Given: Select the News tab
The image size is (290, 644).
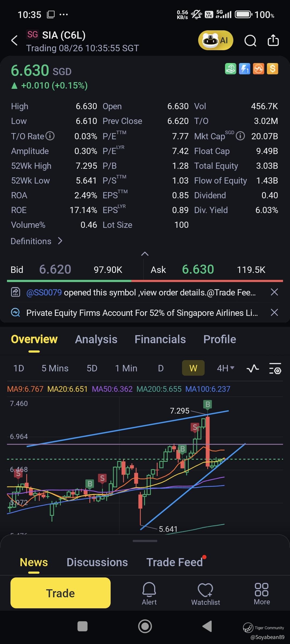Looking at the screenshot, I should point(34,562).
